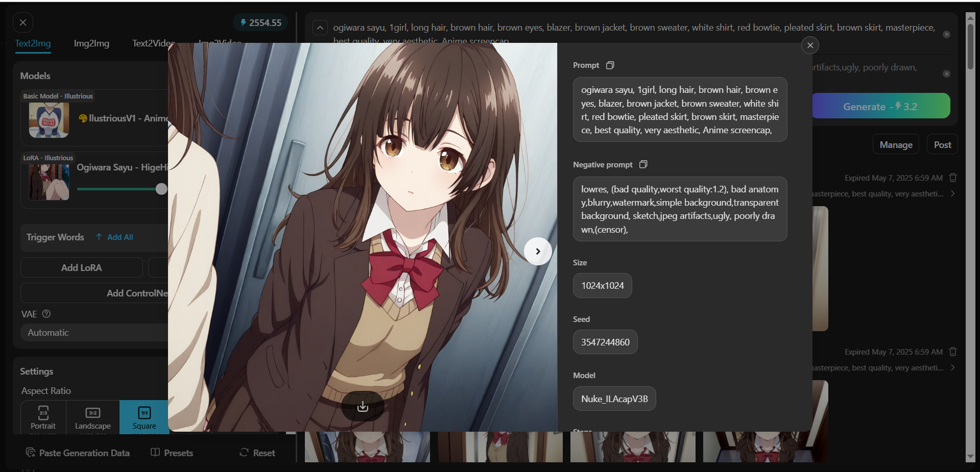Image resolution: width=980 pixels, height=472 pixels.
Task: Click the page vertical scrollbar
Action: (970, 46)
